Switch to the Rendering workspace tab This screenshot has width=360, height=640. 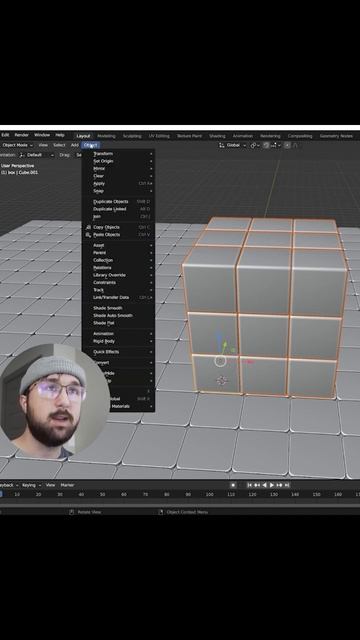click(x=270, y=136)
